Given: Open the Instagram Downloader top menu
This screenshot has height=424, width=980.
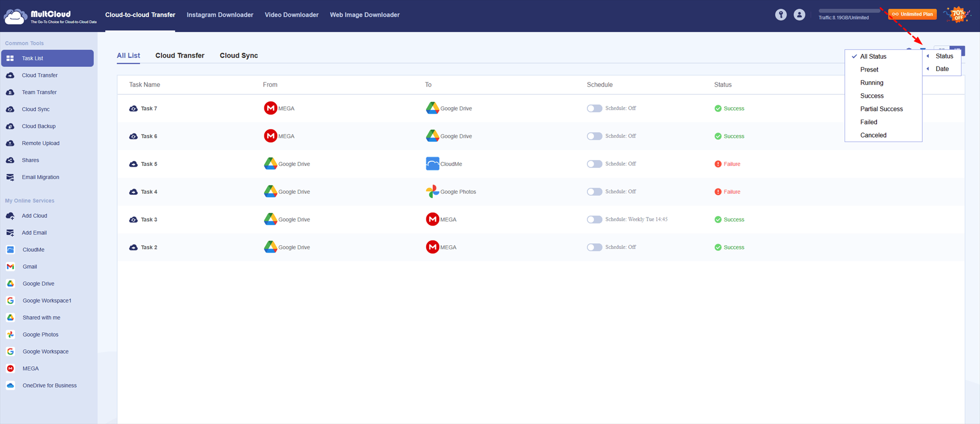Looking at the screenshot, I should click(x=219, y=15).
